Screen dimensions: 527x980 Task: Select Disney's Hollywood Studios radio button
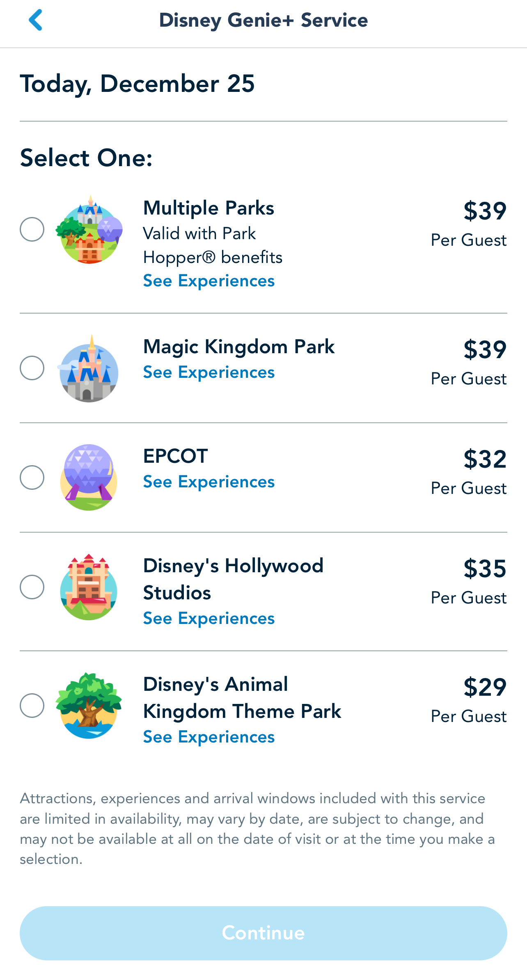32,587
